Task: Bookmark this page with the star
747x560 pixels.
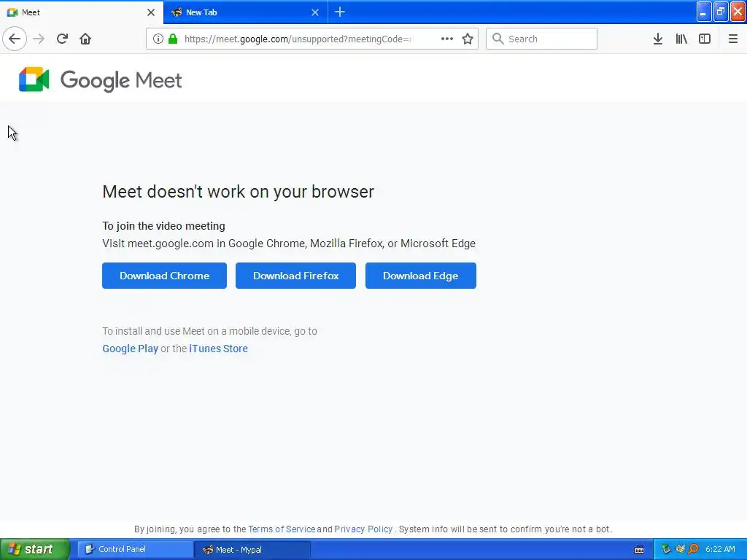Action: coord(468,39)
